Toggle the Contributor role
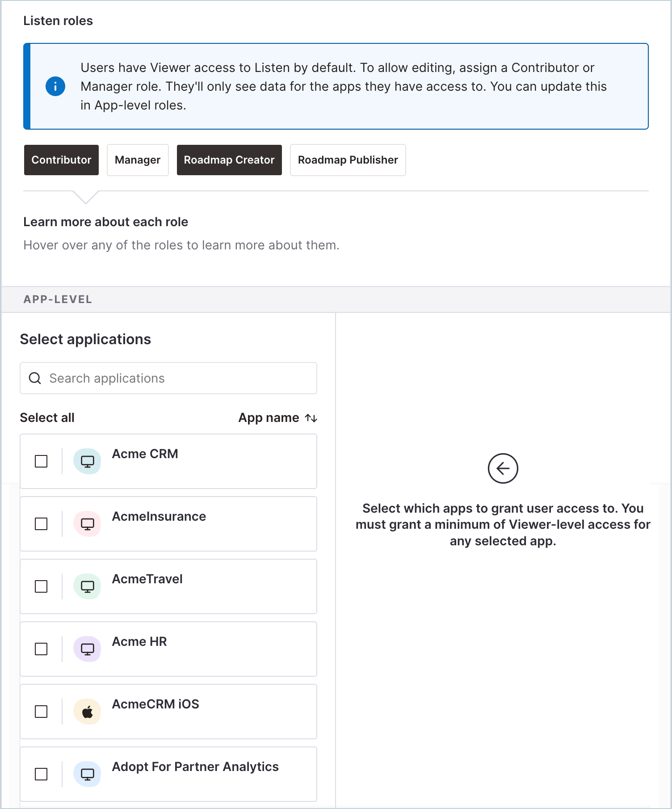Screen dimensions: 672x809 coord(61,160)
